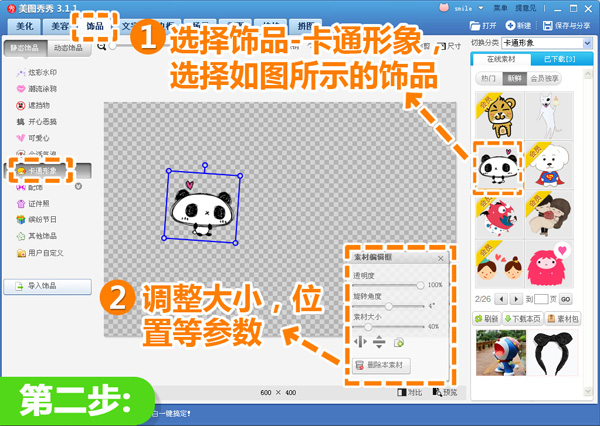Click 提意见 feedback link
Screen dimensions: 600x426
(x=526, y=8)
